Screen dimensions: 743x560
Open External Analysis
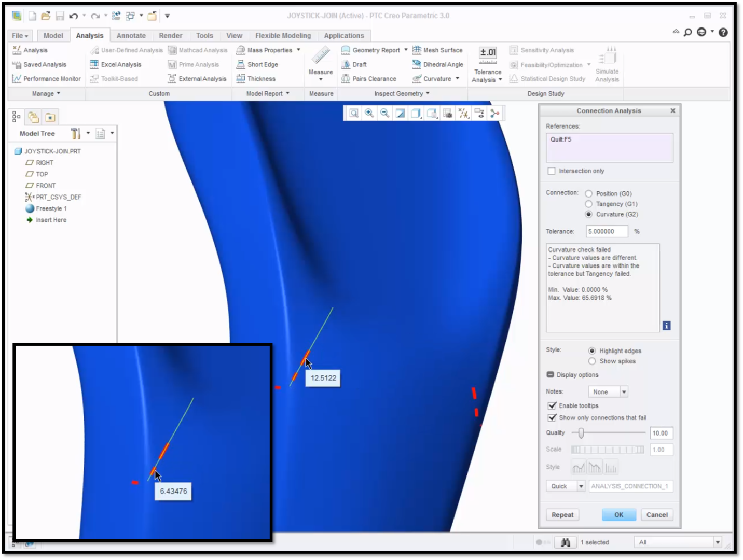pos(197,79)
